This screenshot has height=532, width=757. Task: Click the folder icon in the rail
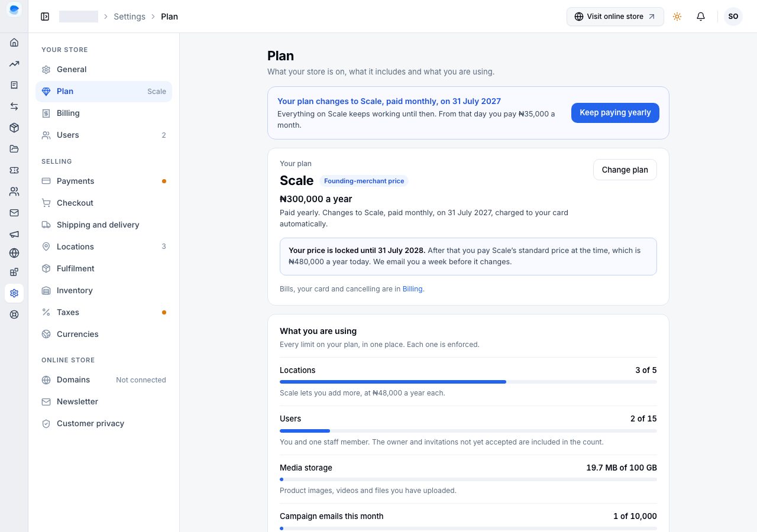(14, 149)
